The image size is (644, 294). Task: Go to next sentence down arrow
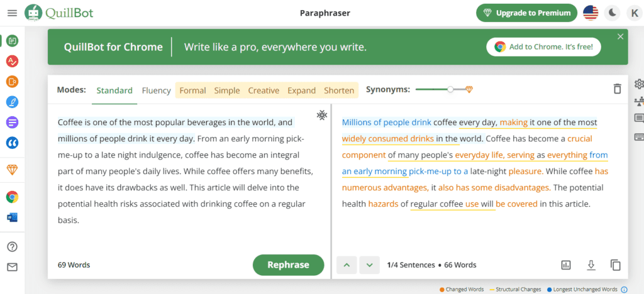tap(370, 265)
